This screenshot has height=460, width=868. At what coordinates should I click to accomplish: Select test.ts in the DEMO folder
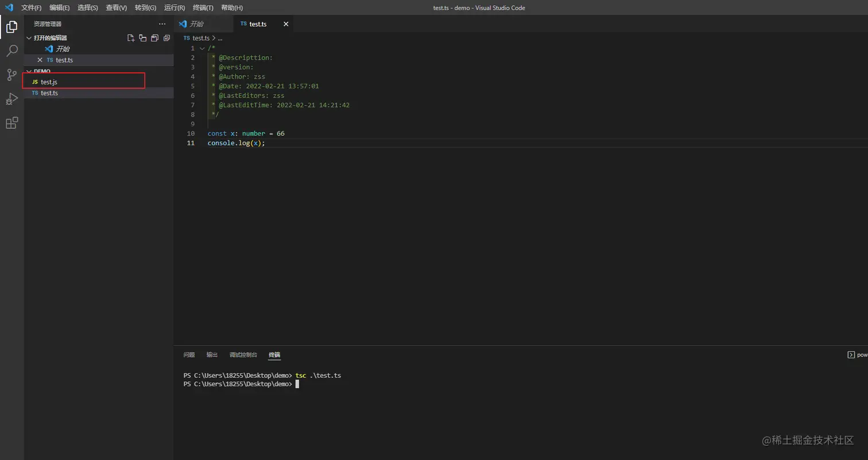pyautogui.click(x=98, y=93)
